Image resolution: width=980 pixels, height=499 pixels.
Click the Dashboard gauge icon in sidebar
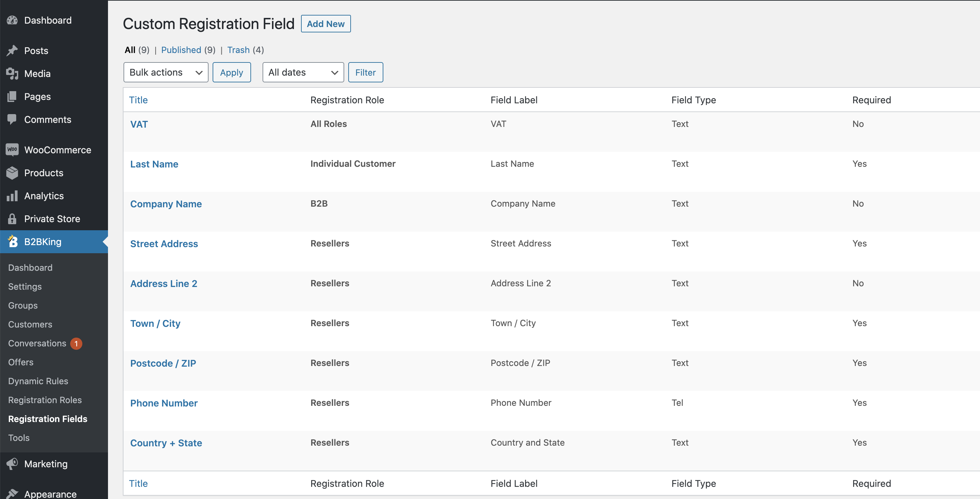pyautogui.click(x=12, y=20)
